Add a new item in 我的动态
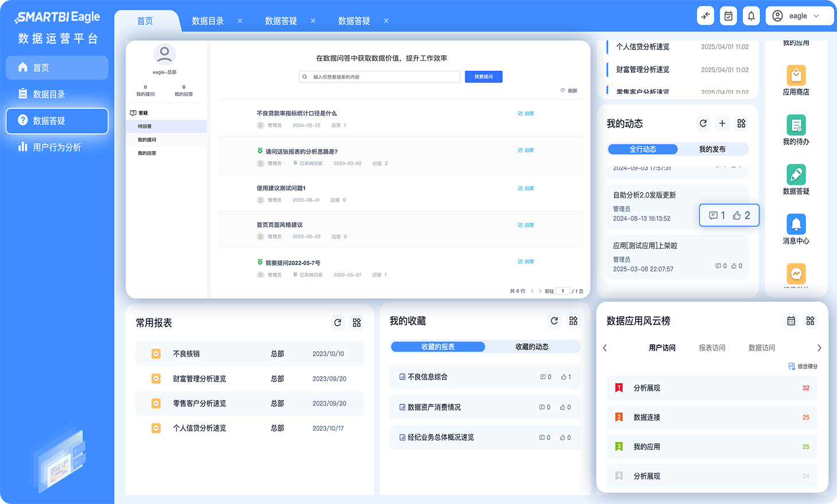 (x=722, y=123)
